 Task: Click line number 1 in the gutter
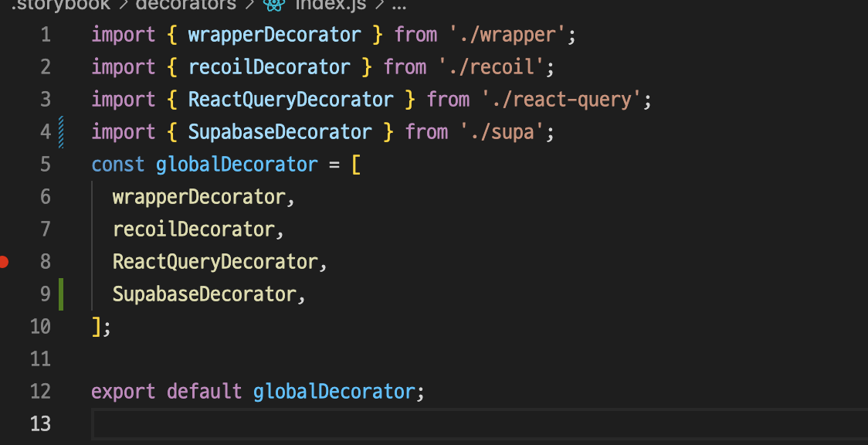46,35
